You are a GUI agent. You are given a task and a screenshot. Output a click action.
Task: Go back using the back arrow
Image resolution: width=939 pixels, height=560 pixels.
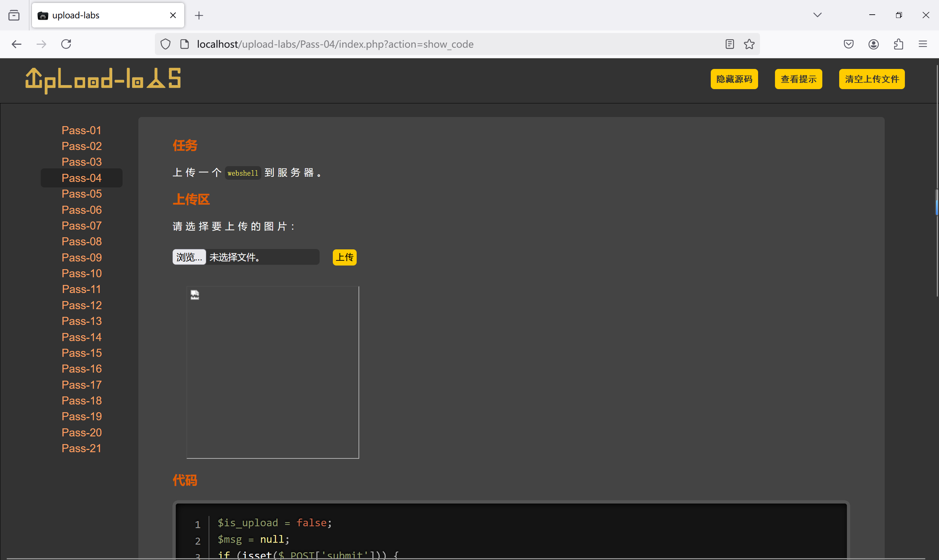[x=16, y=44]
